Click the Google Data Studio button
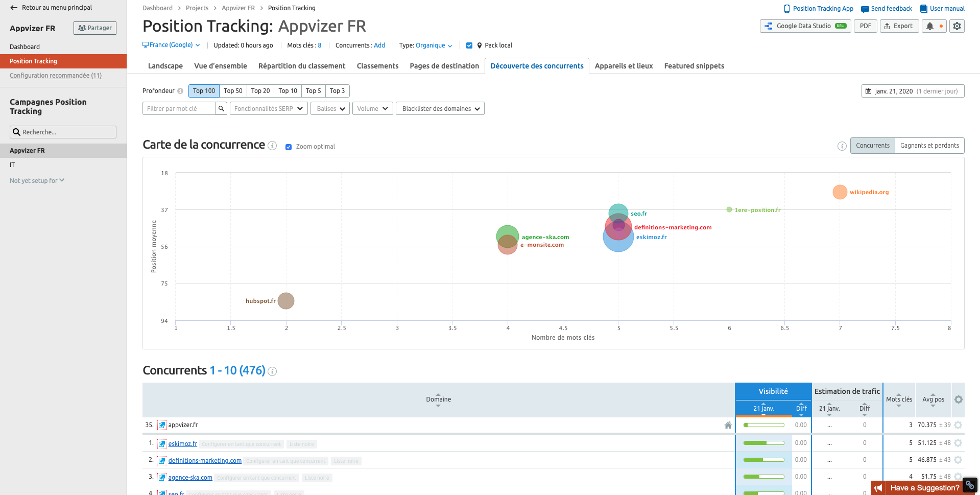Image resolution: width=980 pixels, height=495 pixels. click(x=805, y=26)
